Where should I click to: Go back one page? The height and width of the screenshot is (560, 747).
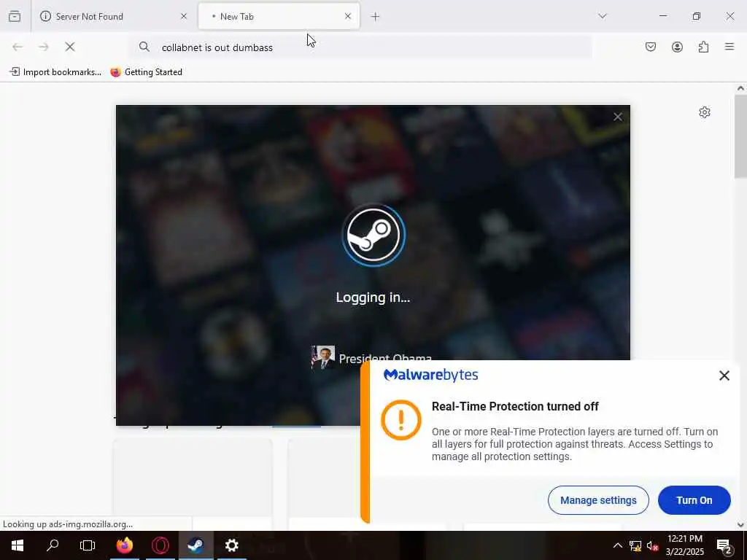pos(18,47)
